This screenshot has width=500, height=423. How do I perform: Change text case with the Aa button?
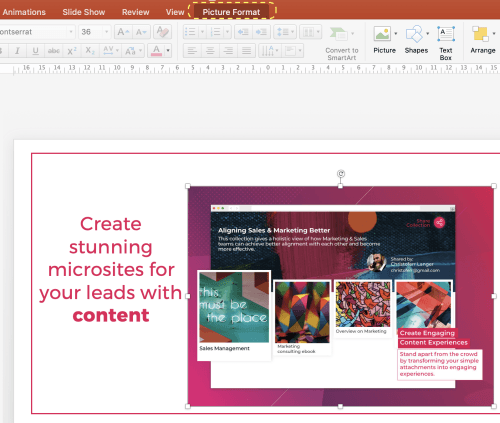133,51
